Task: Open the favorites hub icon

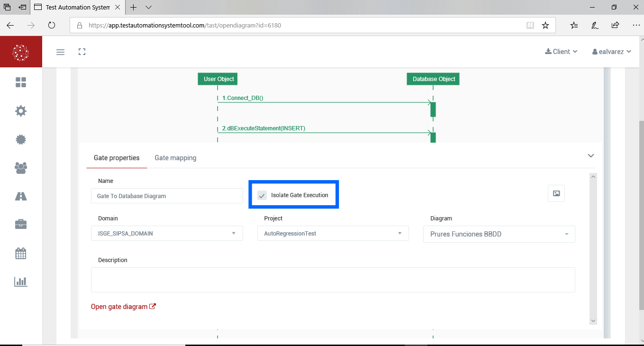Action: (574, 25)
